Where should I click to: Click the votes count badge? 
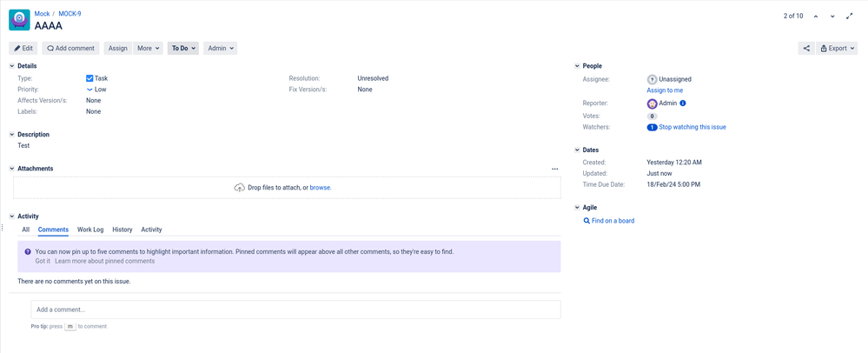click(653, 117)
